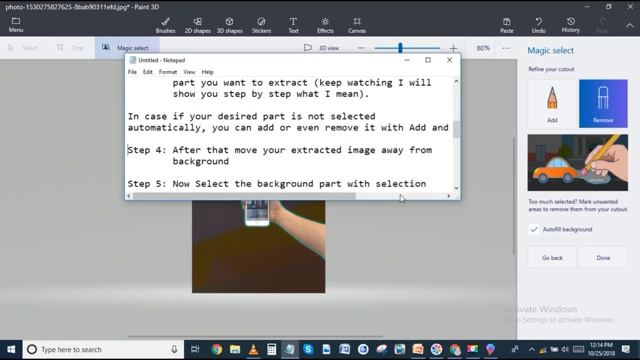Click the Go back button
640x360 pixels.
tap(552, 258)
